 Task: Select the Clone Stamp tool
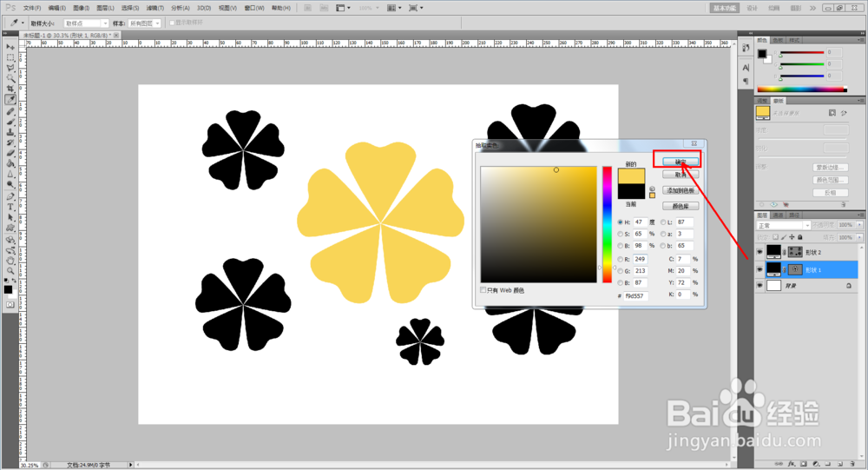coord(10,132)
